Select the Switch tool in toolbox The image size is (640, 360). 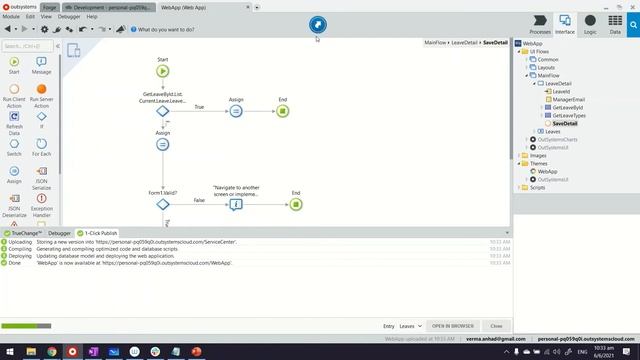tap(14, 147)
